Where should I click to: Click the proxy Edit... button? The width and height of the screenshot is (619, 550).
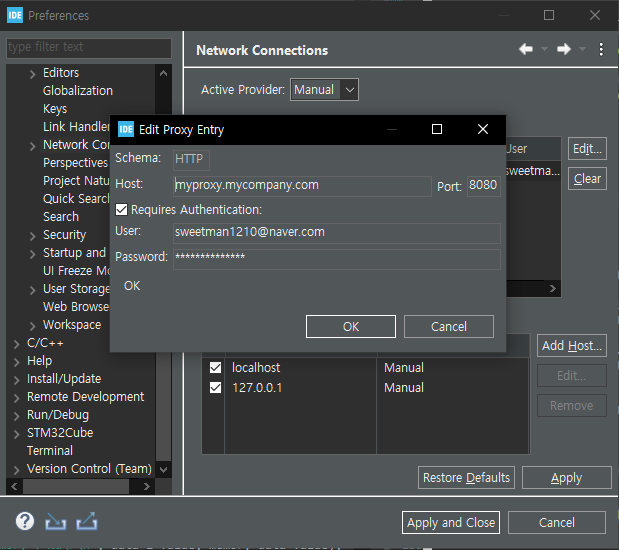point(587,149)
